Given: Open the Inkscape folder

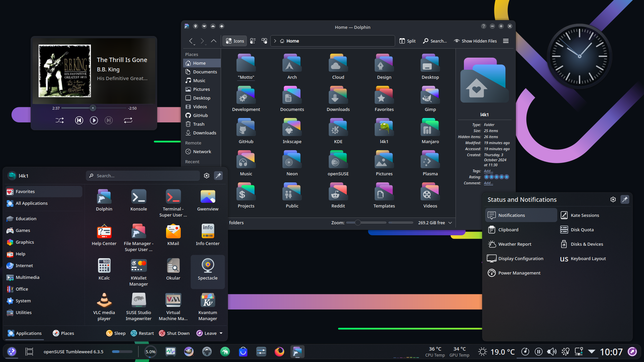Looking at the screenshot, I should click(292, 131).
